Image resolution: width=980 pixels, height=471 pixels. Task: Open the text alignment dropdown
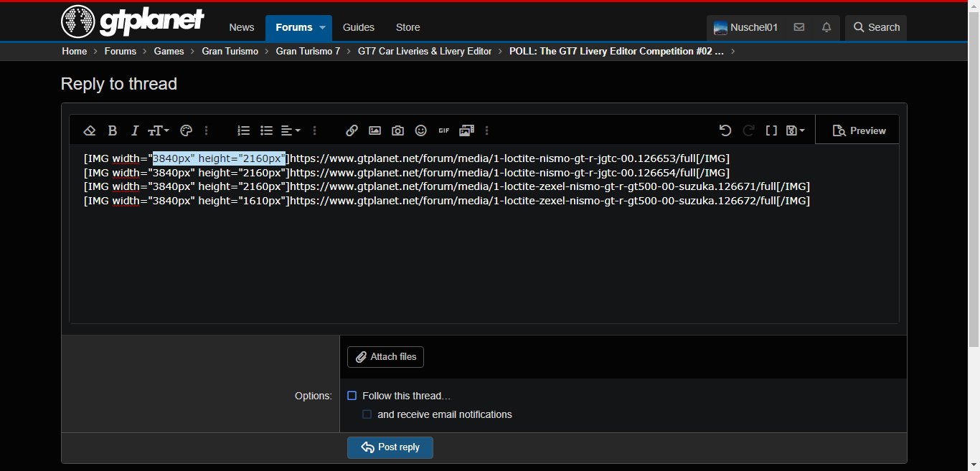click(291, 130)
